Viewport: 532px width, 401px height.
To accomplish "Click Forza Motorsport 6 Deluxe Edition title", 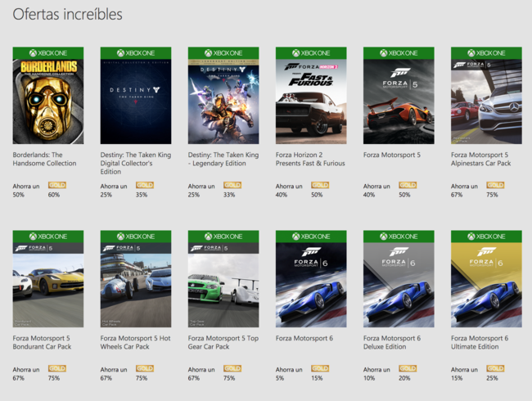I will tap(392, 343).
